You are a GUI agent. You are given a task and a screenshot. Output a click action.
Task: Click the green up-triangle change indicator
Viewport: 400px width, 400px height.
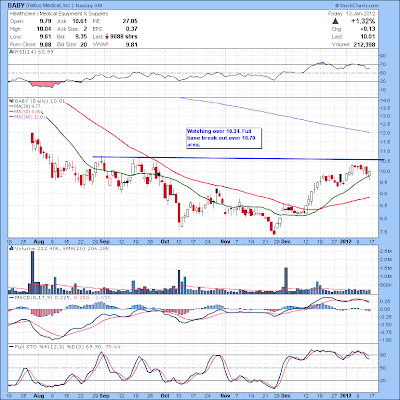pyautogui.click(x=336, y=21)
